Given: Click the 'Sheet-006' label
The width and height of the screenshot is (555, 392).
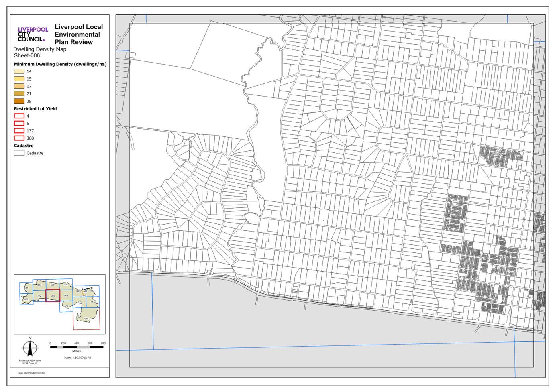Looking at the screenshot, I should (27, 56).
